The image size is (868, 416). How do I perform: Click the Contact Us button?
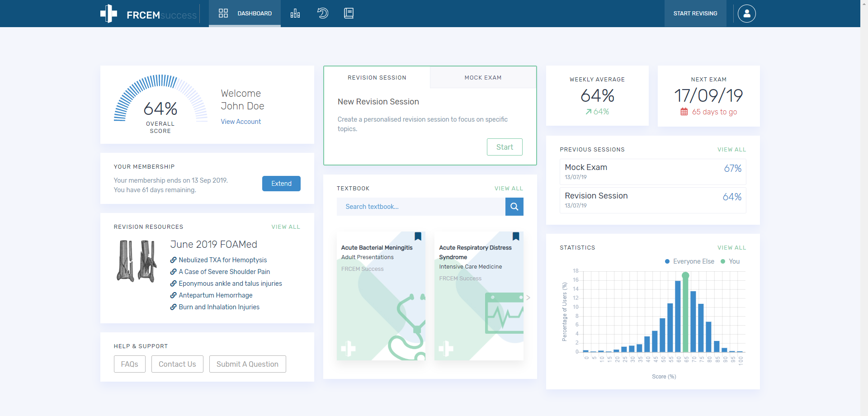pyautogui.click(x=177, y=364)
